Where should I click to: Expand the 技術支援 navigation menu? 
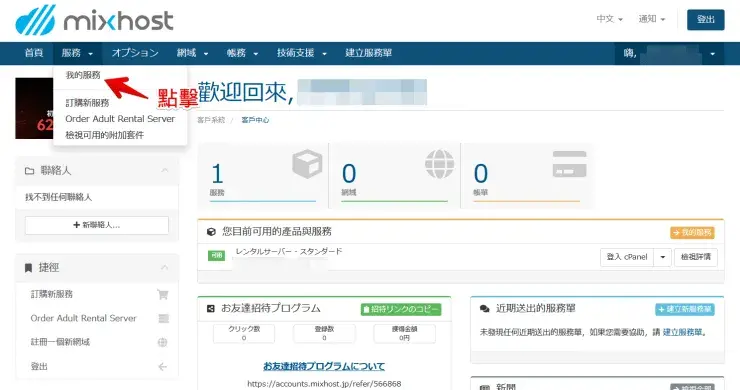(x=302, y=53)
